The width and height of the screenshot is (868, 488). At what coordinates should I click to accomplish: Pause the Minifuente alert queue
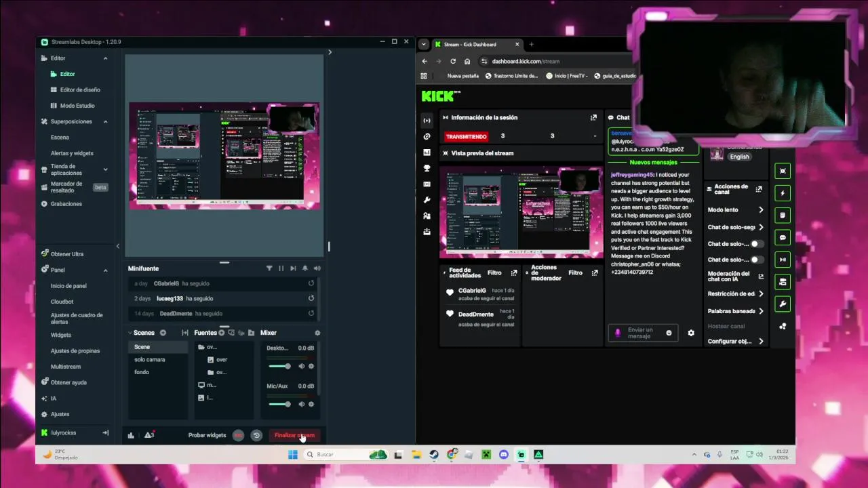coord(281,268)
